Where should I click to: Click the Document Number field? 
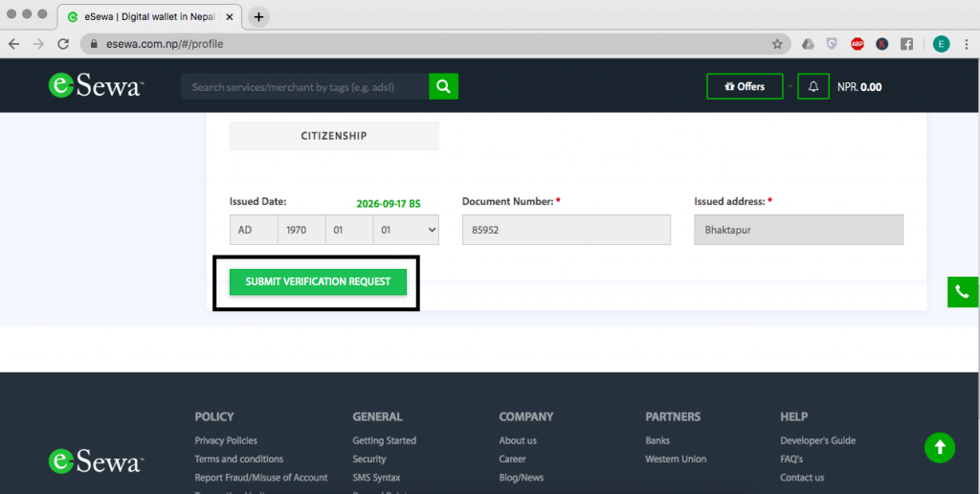[x=567, y=230]
